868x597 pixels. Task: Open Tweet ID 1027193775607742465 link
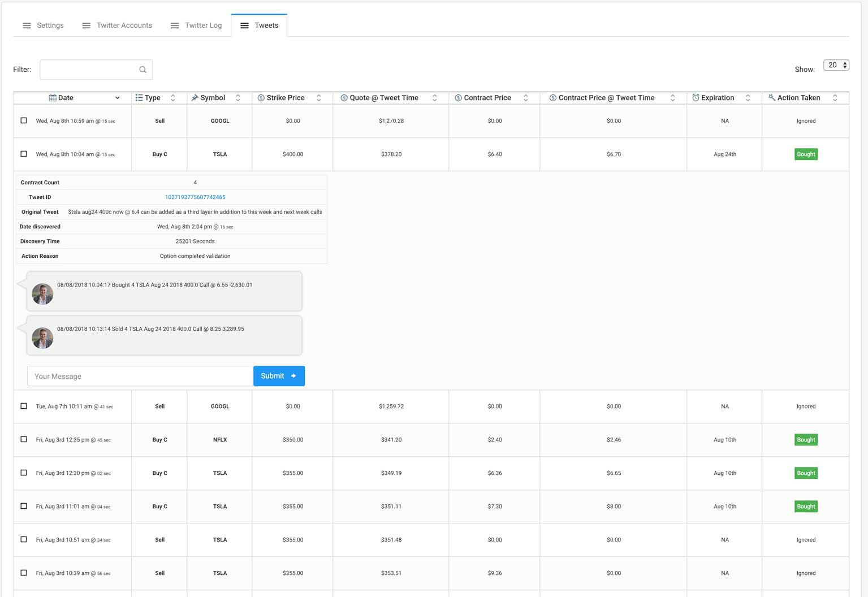tap(195, 197)
